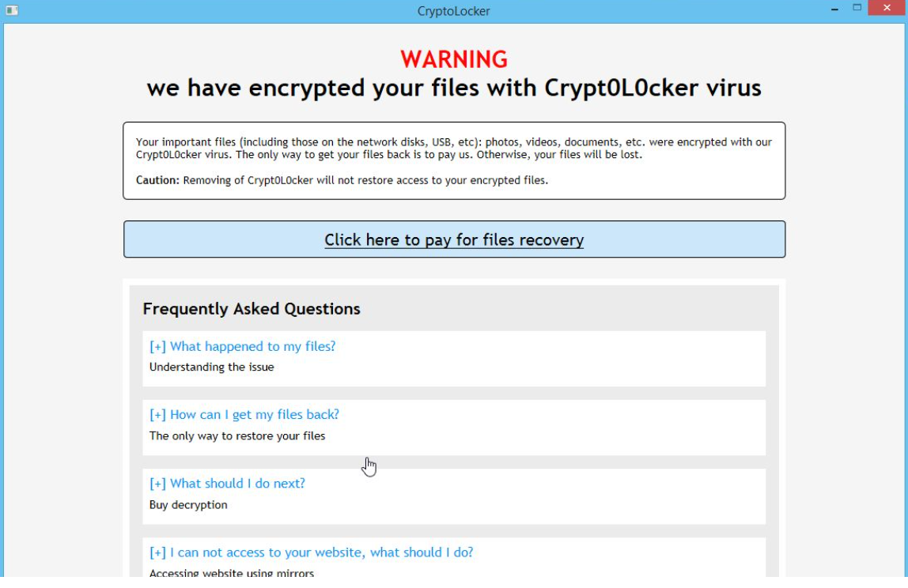Click the warning description box about encrypted files

coord(454,160)
